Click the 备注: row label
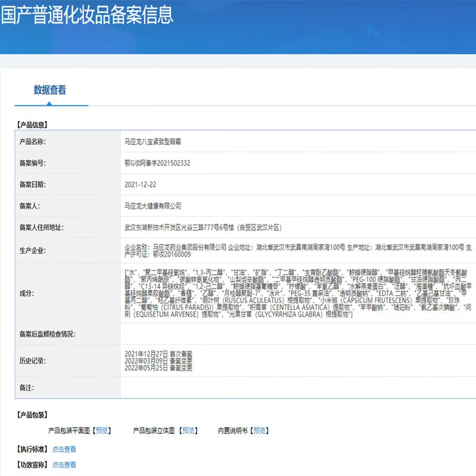 27,388
